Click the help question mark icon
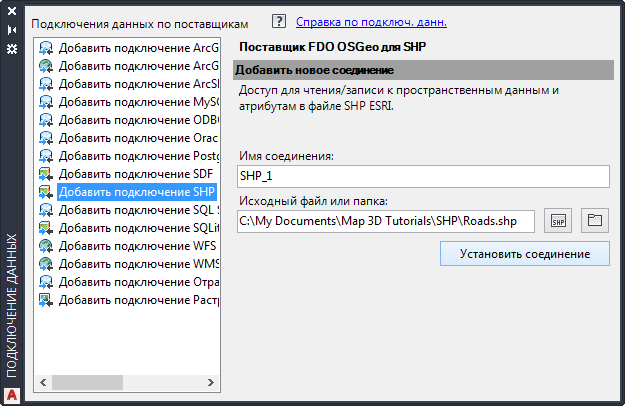Screen dimensions: 625x406 [279, 21]
